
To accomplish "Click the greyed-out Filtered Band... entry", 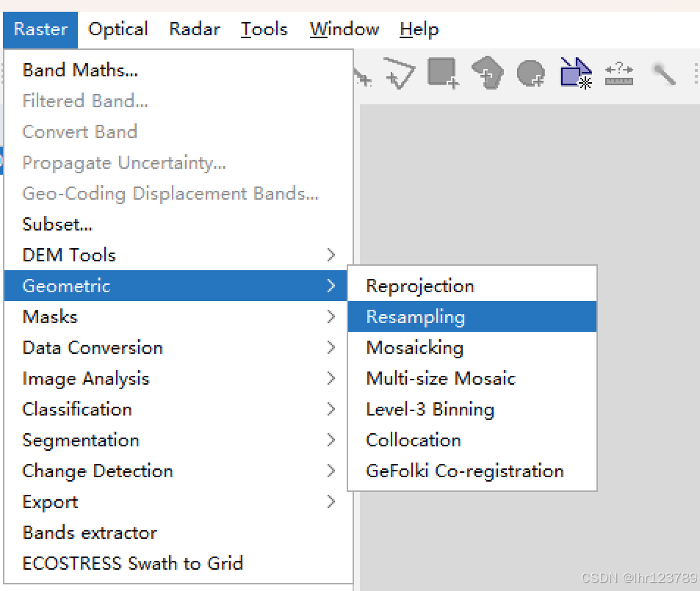I will coord(178,101).
